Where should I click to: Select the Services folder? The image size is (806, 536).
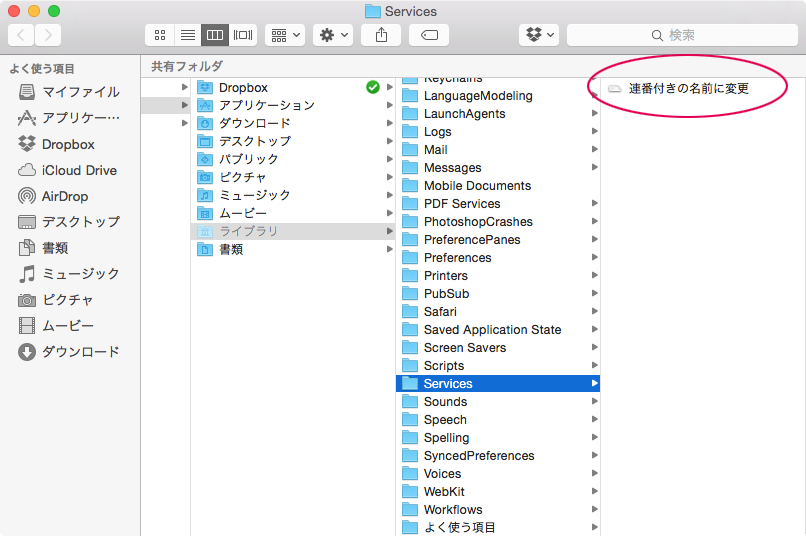498,383
